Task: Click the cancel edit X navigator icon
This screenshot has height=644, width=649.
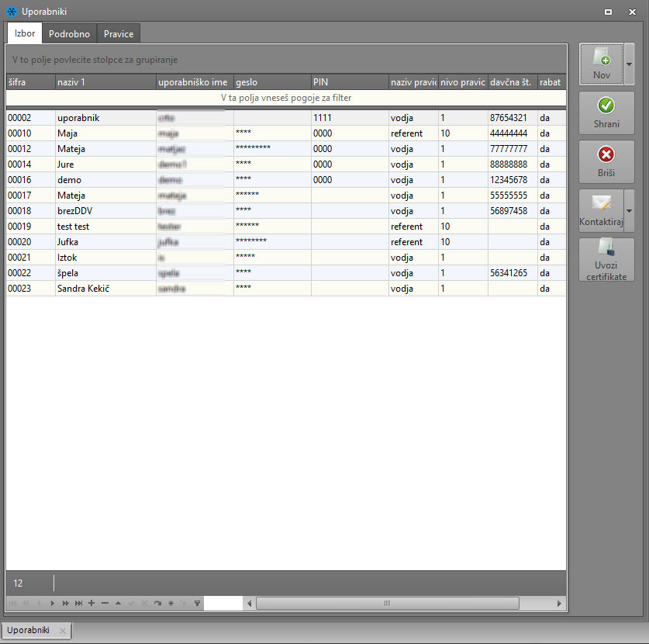Action: point(144,604)
